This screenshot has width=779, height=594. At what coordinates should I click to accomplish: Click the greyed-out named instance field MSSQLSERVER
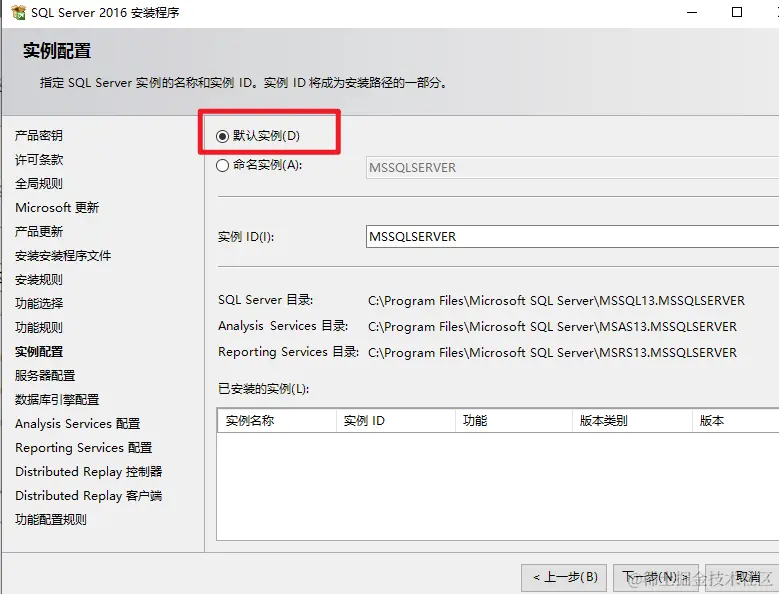(x=572, y=167)
